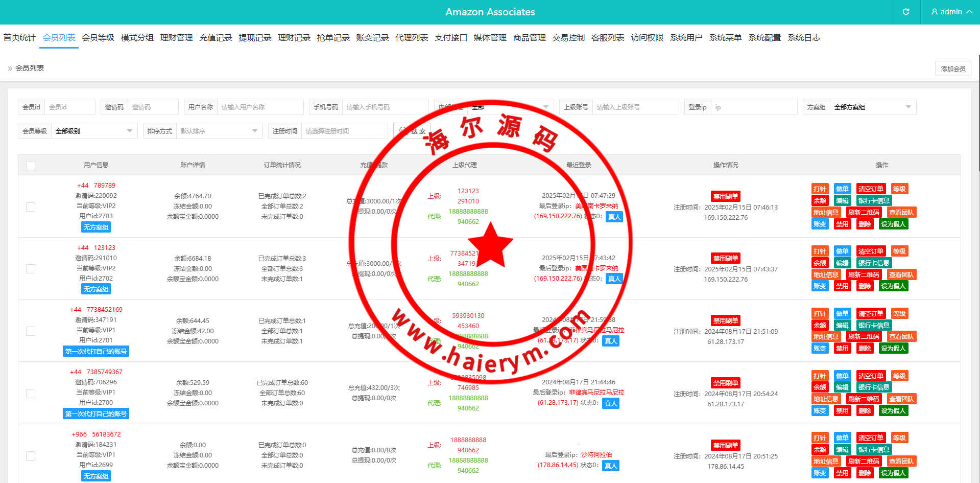
Task: Toggle the select-all checkbox in table header
Action: click(31, 166)
